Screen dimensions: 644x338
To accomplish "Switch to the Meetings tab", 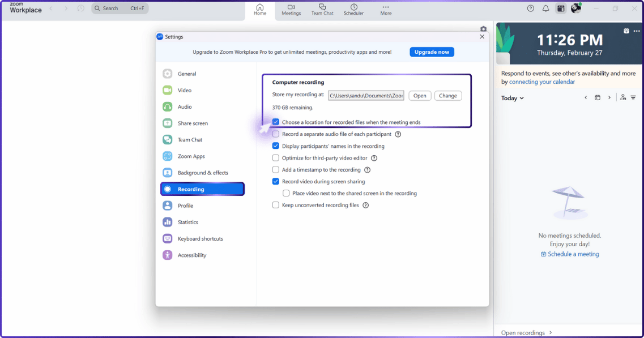I will pyautogui.click(x=291, y=10).
